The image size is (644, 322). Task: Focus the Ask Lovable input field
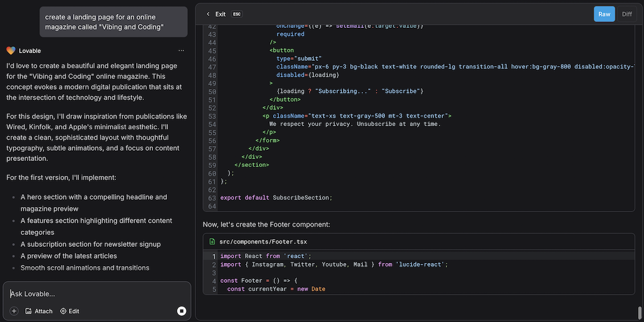coord(97,294)
